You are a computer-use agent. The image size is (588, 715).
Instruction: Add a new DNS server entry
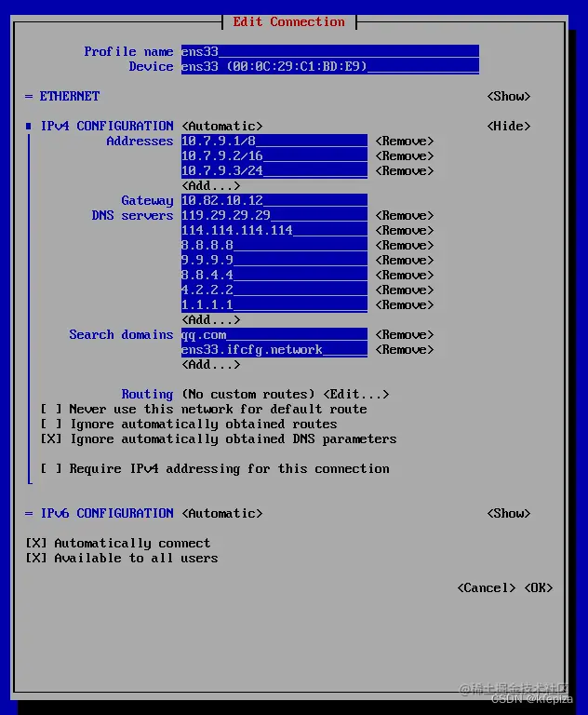click(211, 319)
